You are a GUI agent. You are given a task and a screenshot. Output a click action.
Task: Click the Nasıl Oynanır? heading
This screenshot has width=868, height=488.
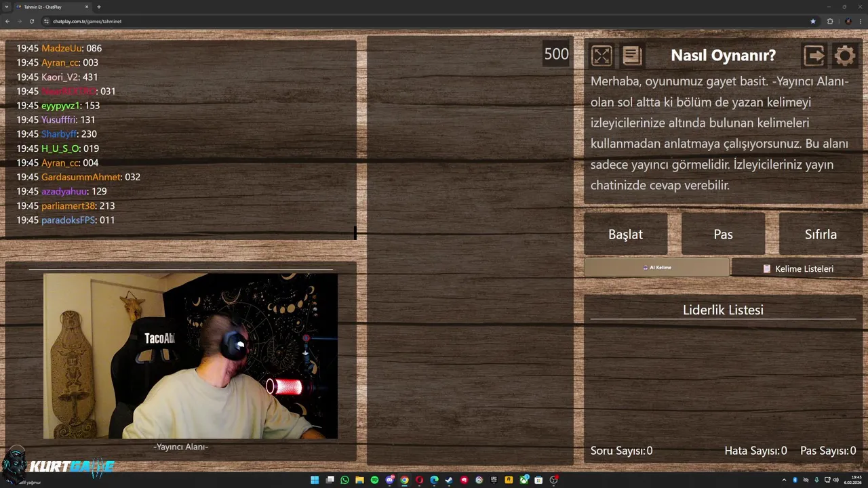click(x=723, y=56)
